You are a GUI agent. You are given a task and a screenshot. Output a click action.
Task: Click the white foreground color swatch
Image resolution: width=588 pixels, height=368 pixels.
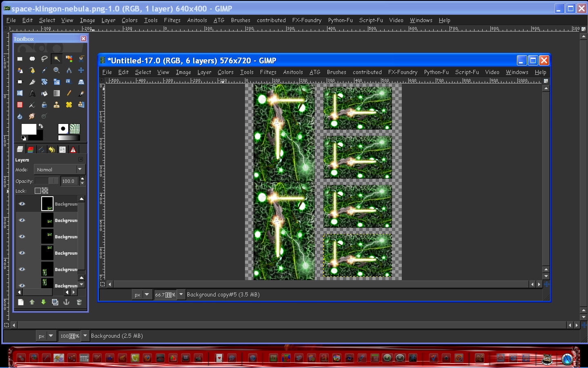pyautogui.click(x=29, y=129)
